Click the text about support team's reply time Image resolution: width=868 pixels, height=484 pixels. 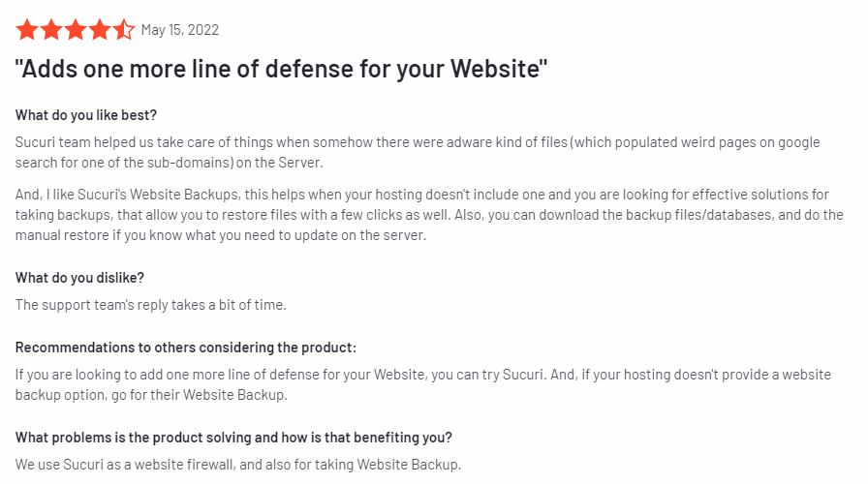[x=150, y=305]
